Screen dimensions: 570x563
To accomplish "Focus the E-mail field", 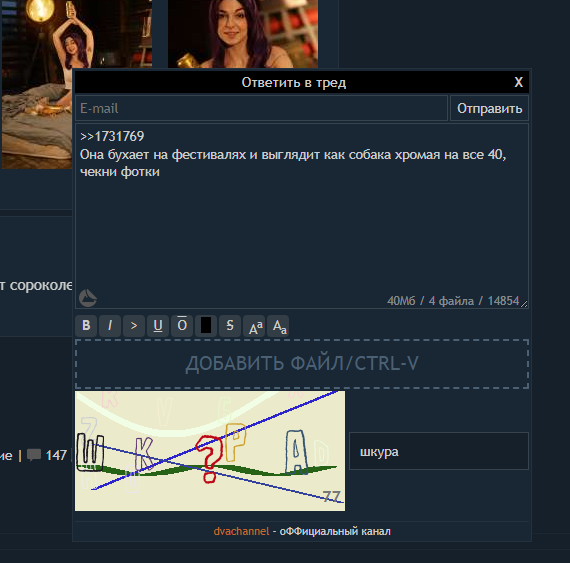I will click(261, 108).
